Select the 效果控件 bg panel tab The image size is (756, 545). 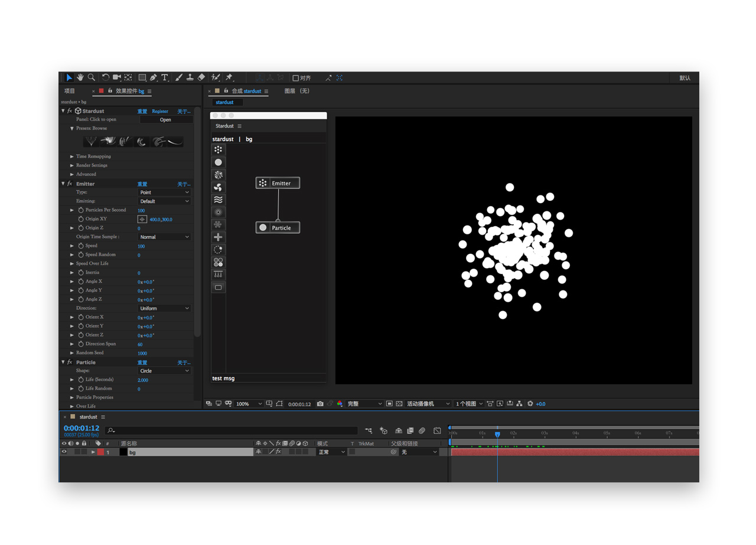click(130, 91)
